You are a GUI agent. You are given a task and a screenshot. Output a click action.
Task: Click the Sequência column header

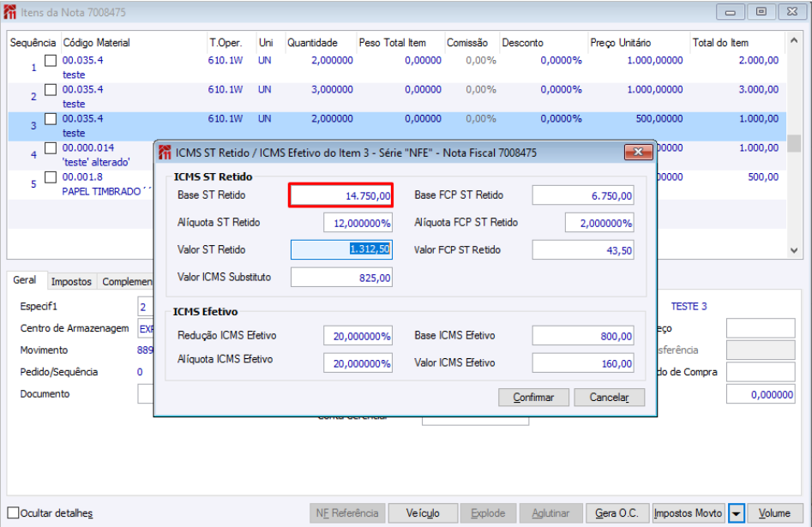(33, 43)
